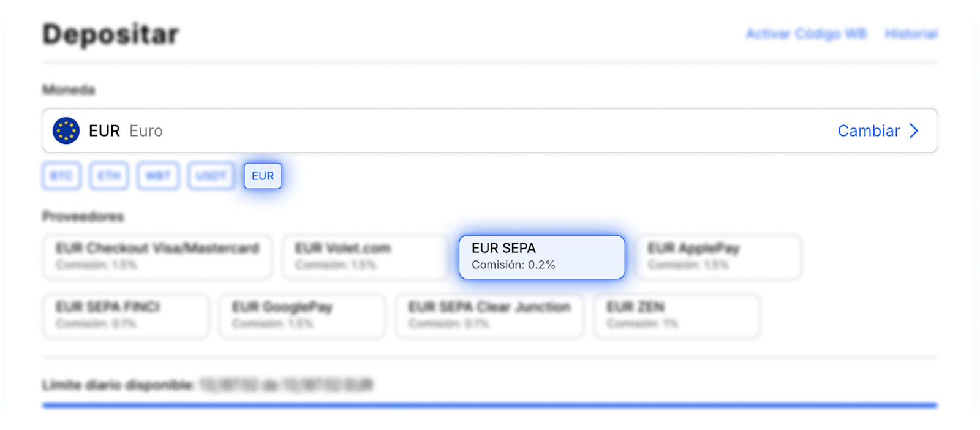The height and width of the screenshot is (430, 980).
Task: Choose EUR SEPA Clear Junction provider
Action: (489, 315)
